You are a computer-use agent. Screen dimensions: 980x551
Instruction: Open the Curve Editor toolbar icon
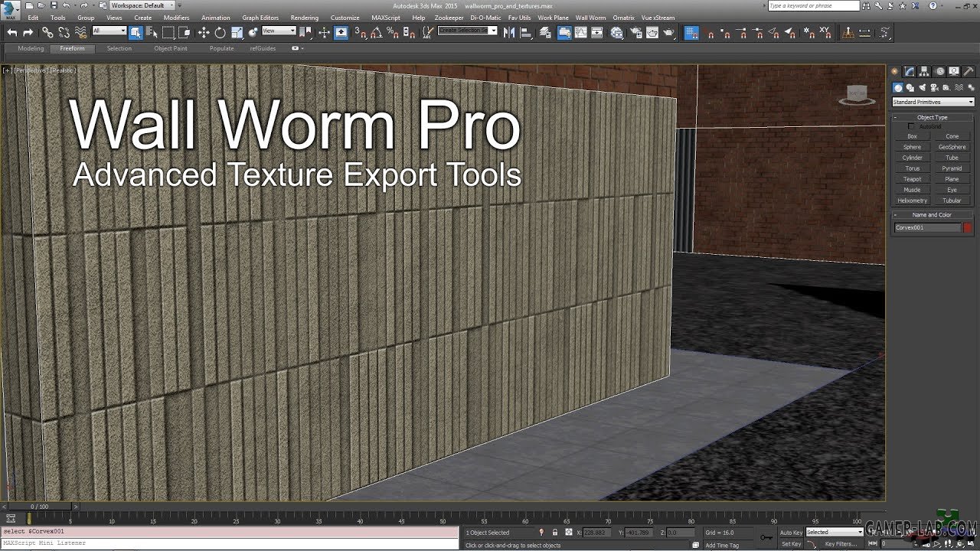[580, 32]
